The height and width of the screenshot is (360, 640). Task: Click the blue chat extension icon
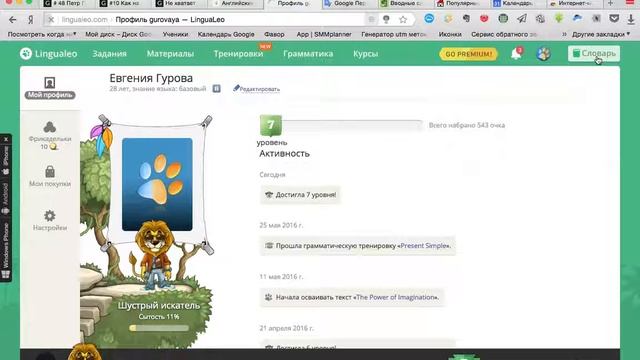429,19
